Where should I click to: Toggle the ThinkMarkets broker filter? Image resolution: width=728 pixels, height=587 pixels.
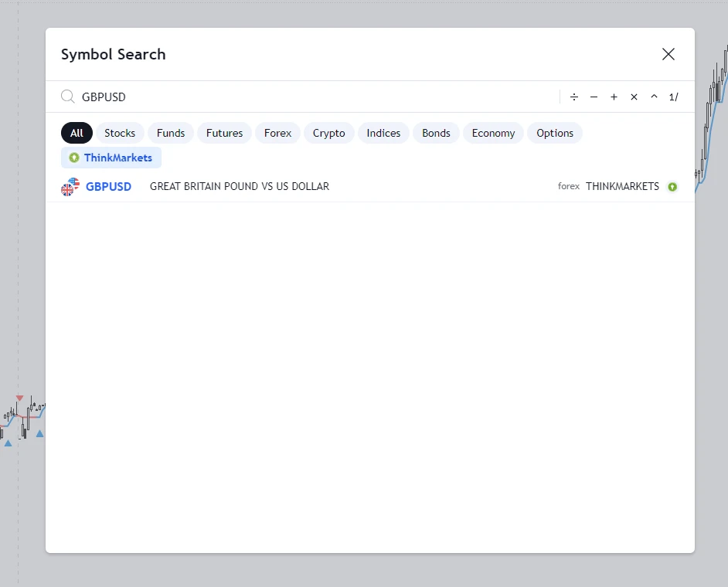tap(111, 158)
